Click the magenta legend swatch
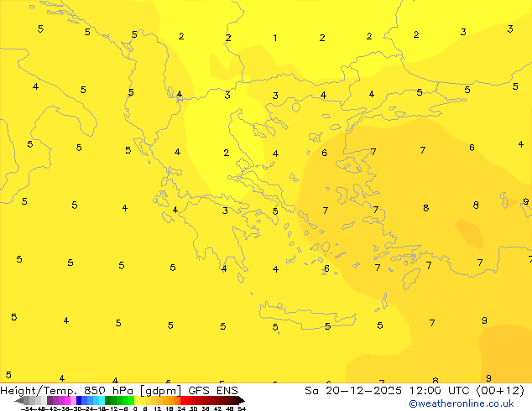This screenshot has height=411, width=532. (67, 400)
